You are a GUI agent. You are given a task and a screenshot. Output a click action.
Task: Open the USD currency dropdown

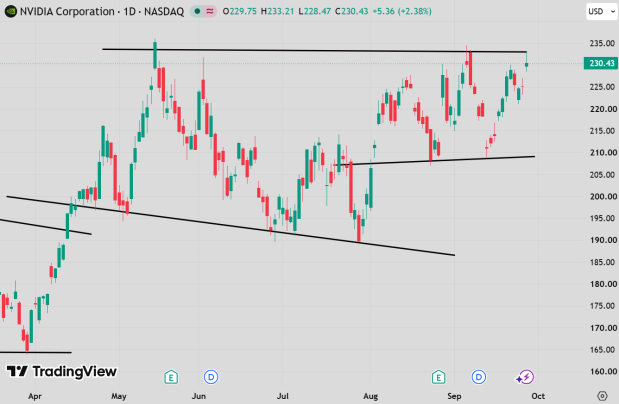tap(602, 11)
